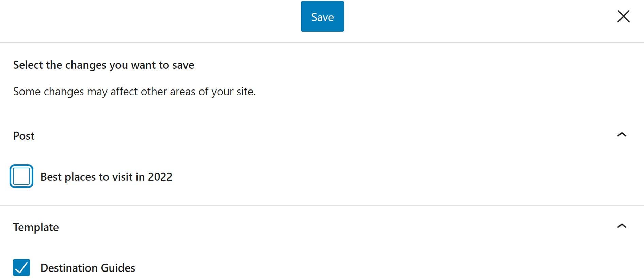644x279 pixels.
Task: Collapse the Post section chevron
Action: click(x=622, y=135)
